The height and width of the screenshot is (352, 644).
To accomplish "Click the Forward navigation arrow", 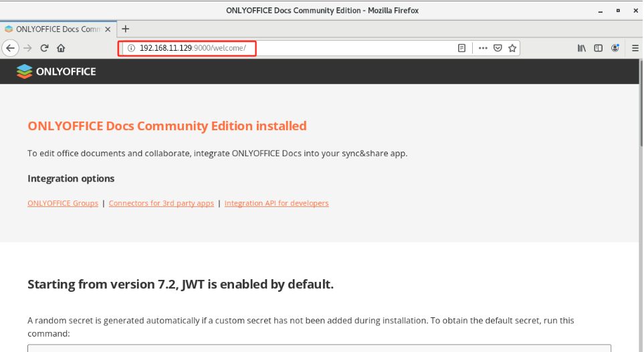I will click(x=27, y=48).
